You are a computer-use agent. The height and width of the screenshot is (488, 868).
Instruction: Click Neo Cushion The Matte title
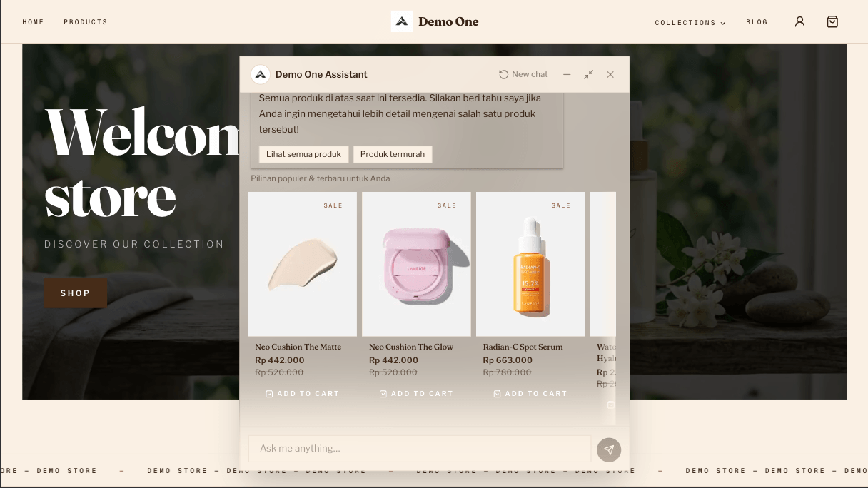298,347
